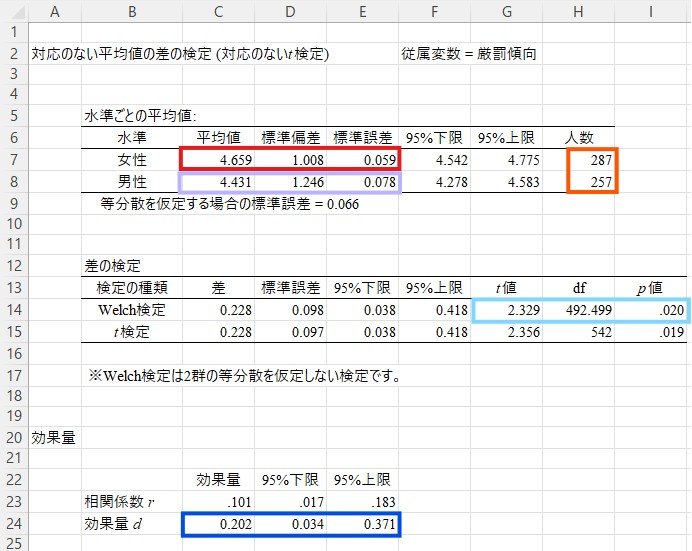
Task: Select the 相関係数 r value .101
Action: [x=218, y=501]
